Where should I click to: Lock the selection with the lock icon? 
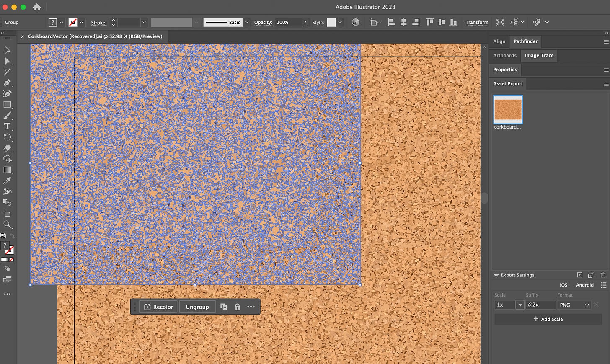click(x=237, y=307)
